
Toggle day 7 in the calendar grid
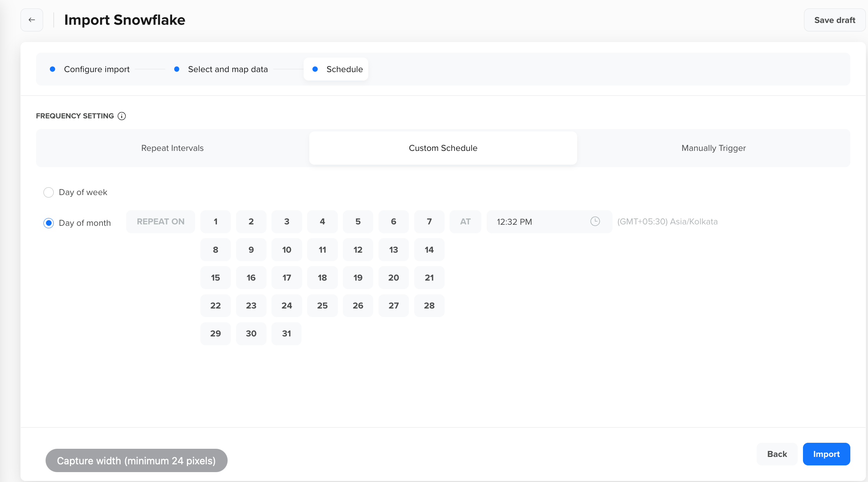click(x=429, y=222)
